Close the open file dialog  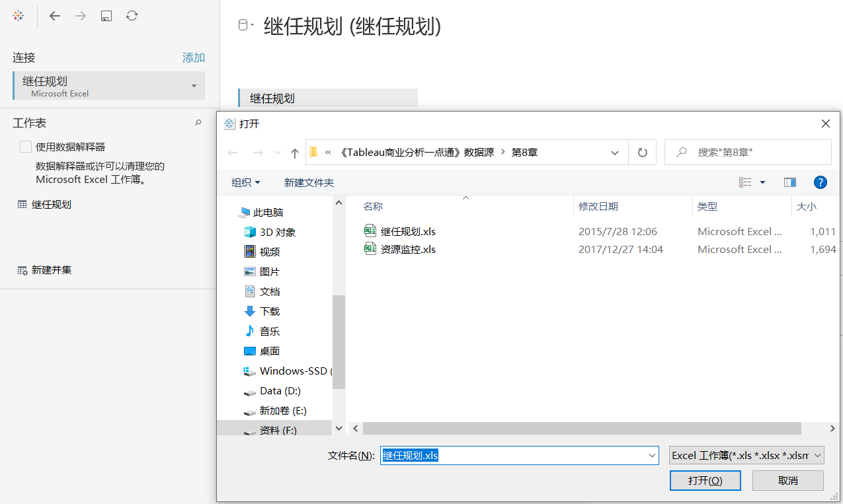coord(826,124)
